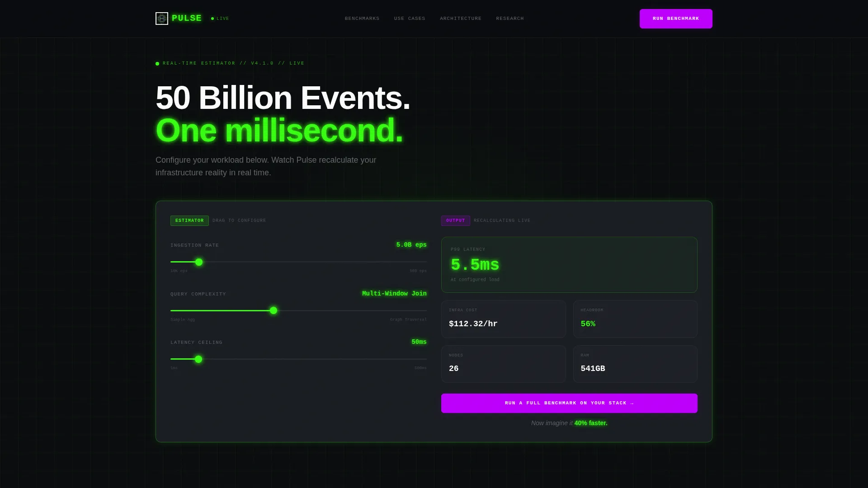This screenshot has height=488, width=868.
Task: Click the Recalculating Live label
Action: pos(502,221)
